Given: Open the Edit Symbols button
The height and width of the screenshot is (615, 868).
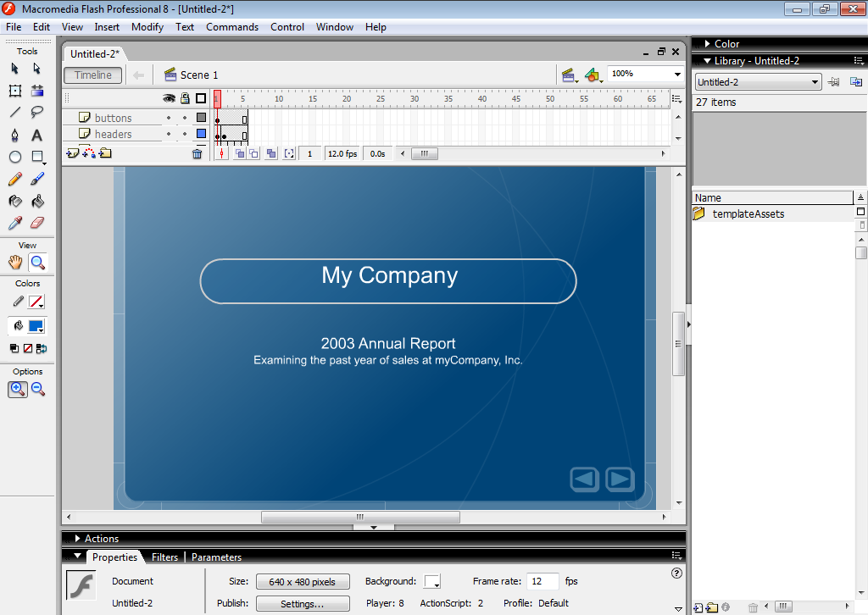Looking at the screenshot, I should 593,75.
